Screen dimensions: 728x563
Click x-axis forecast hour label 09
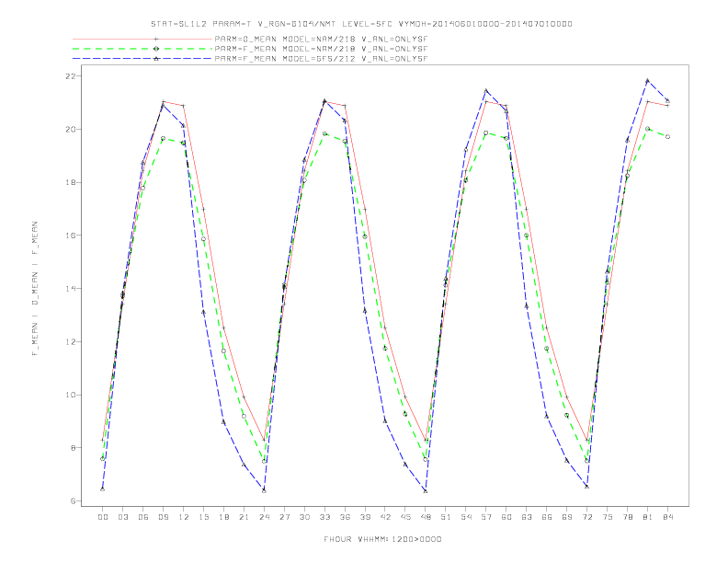(x=163, y=517)
